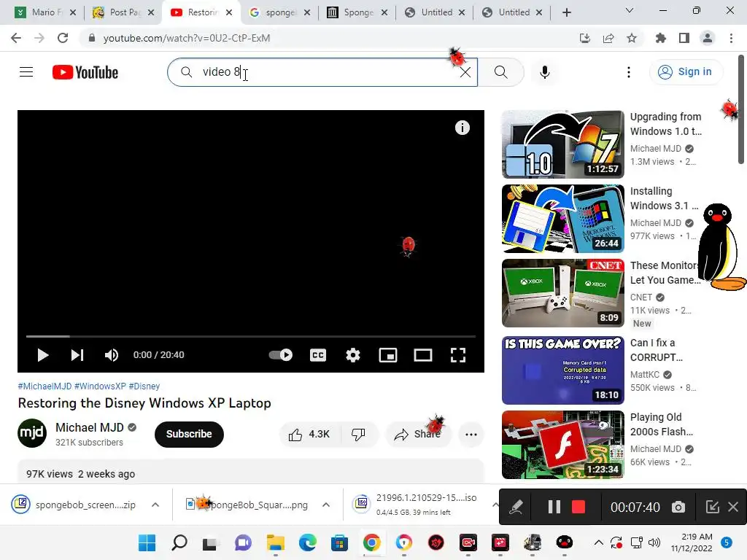Image resolution: width=747 pixels, height=560 pixels.
Task: Open more actions menu beside Share
Action: pyautogui.click(x=471, y=435)
